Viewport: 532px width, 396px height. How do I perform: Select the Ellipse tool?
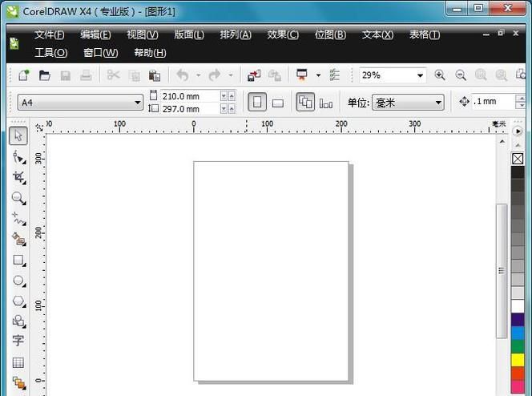point(18,281)
